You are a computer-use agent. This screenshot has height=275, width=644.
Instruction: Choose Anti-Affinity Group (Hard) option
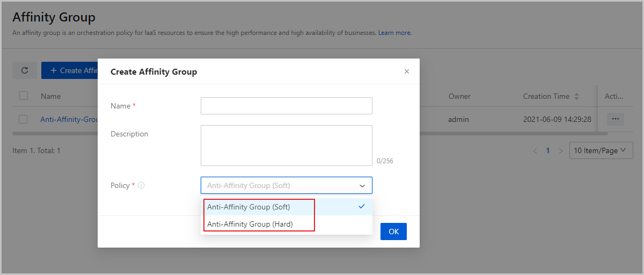pos(250,224)
